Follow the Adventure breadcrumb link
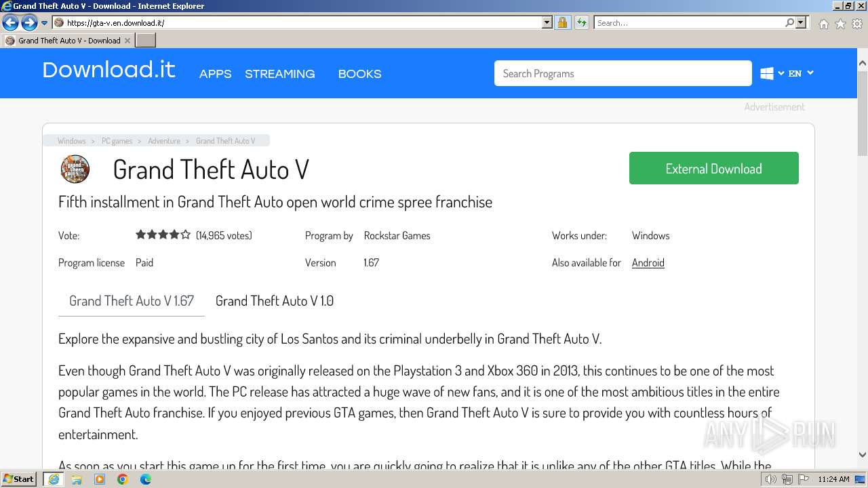Screen dimensions: 868x488 point(164,141)
